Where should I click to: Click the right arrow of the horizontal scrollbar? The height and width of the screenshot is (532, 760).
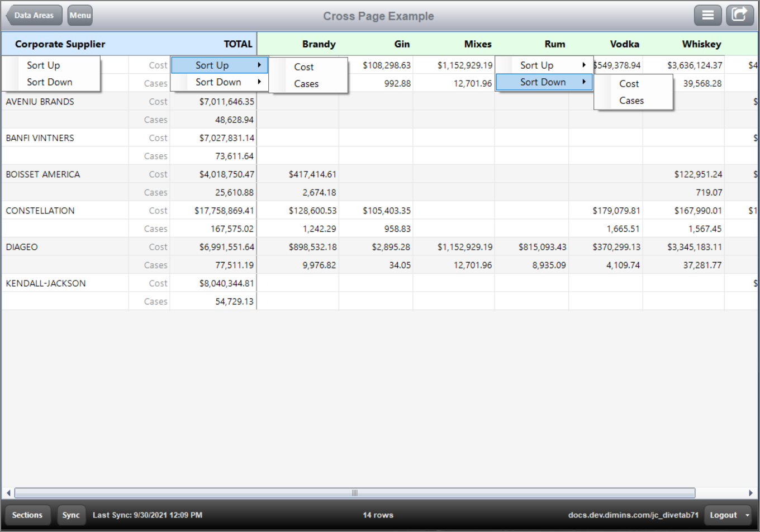pos(752,493)
